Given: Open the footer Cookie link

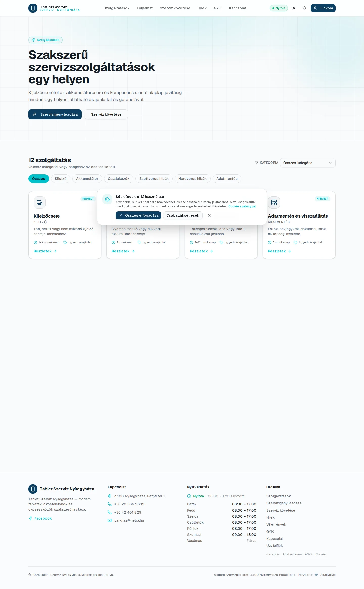Looking at the screenshot, I should (x=321, y=554).
